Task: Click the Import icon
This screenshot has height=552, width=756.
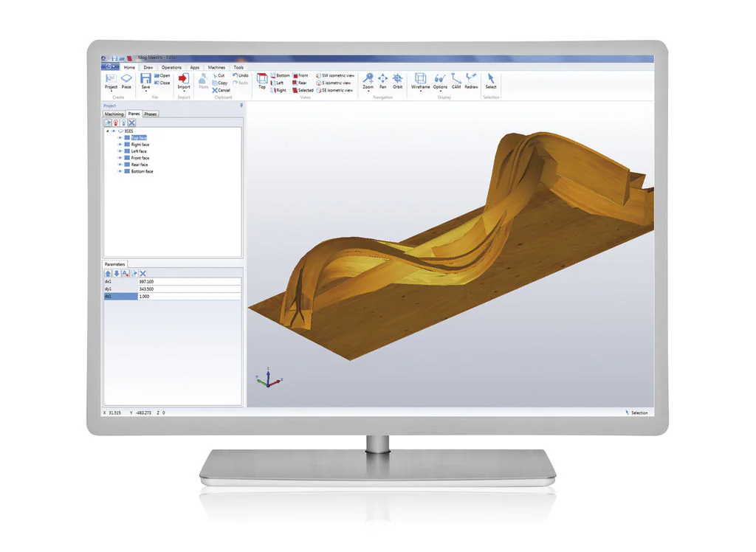Action: [184, 80]
